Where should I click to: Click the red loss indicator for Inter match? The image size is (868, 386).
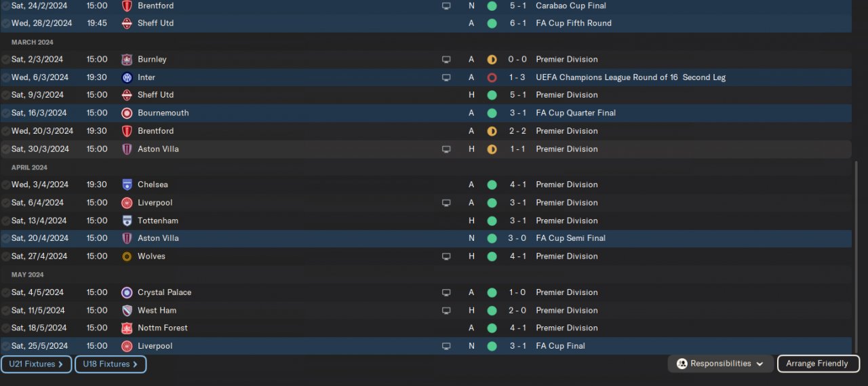492,77
